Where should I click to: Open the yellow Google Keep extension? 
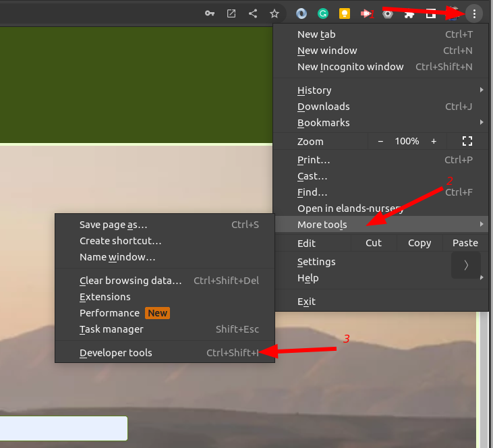click(345, 13)
